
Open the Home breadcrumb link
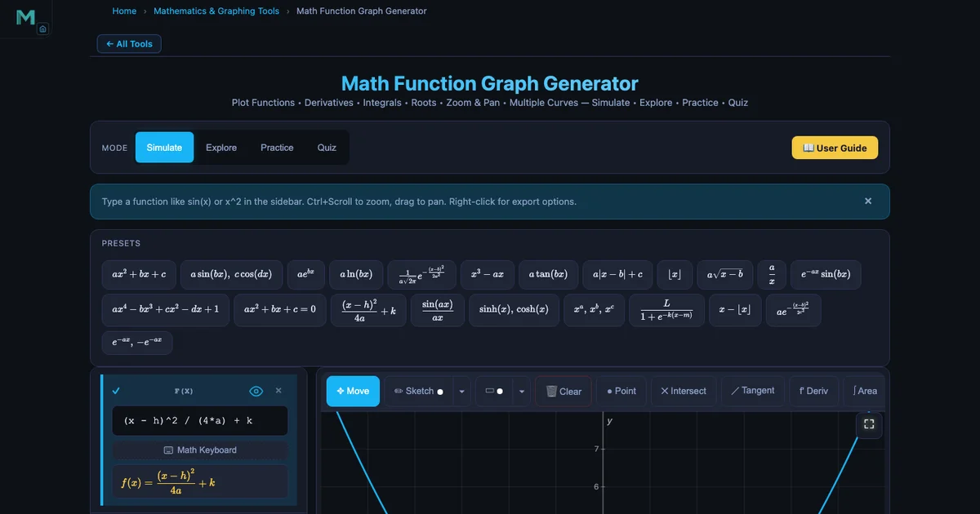coord(124,11)
